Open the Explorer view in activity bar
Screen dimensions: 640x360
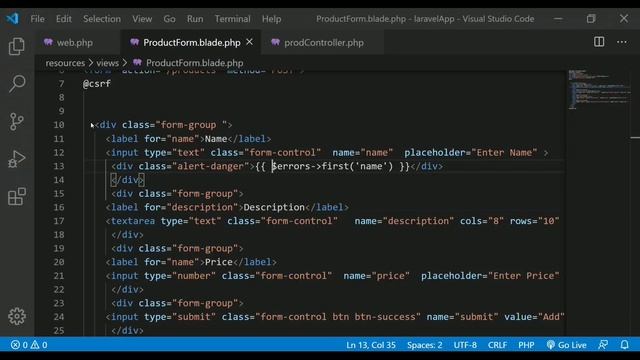point(17,46)
